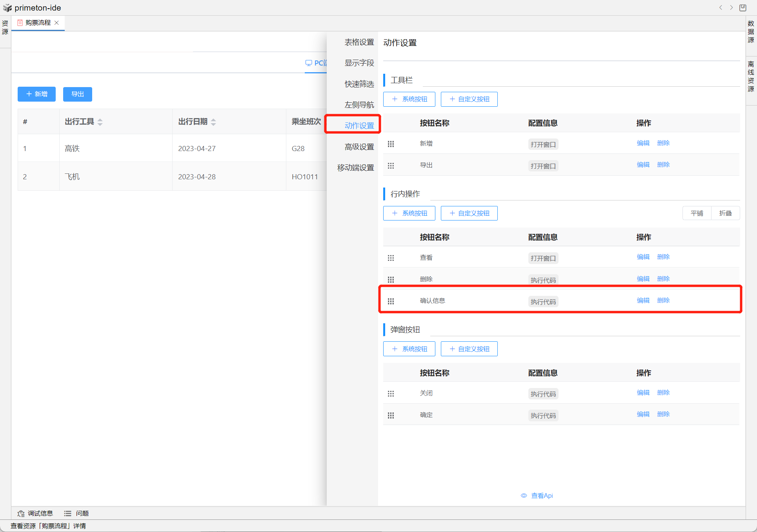Select 折叠 layout mode

tap(725, 213)
